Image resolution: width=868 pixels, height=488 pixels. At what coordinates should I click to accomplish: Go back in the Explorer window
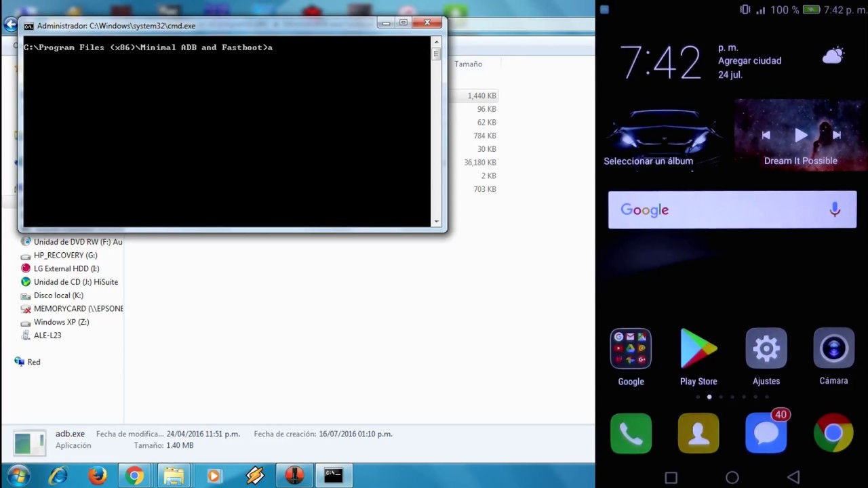point(10,25)
